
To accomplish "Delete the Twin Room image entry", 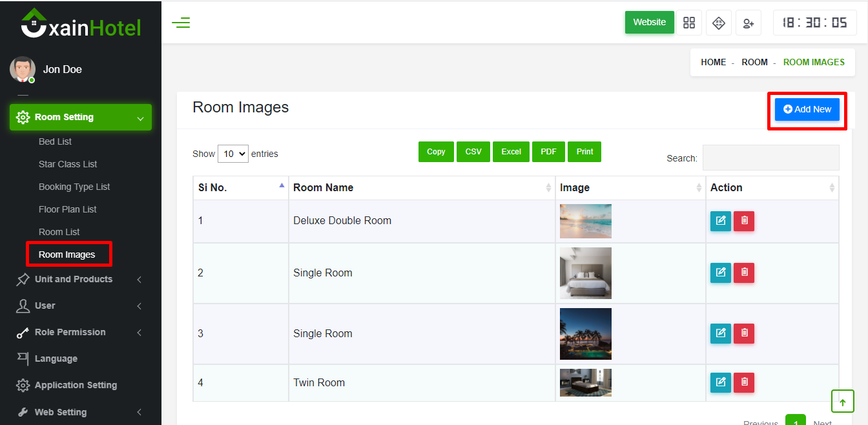I will point(744,382).
